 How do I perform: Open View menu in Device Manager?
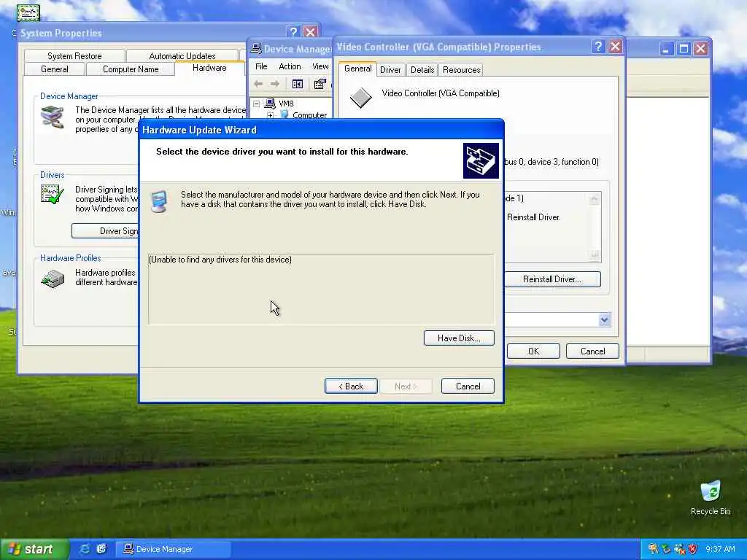click(x=320, y=66)
